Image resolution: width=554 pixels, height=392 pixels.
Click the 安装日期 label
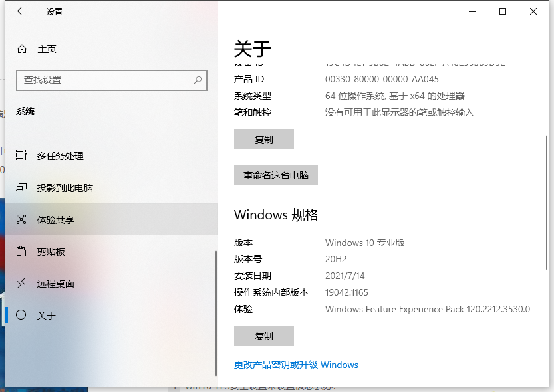tap(253, 276)
